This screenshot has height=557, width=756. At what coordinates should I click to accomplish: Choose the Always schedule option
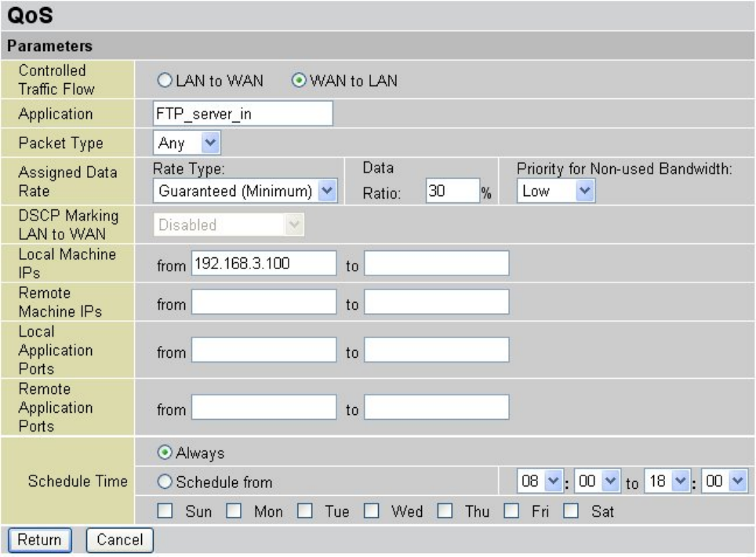165,453
